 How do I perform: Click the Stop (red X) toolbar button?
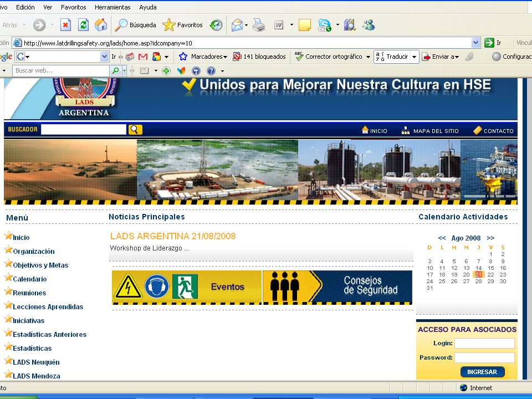pyautogui.click(x=65, y=25)
